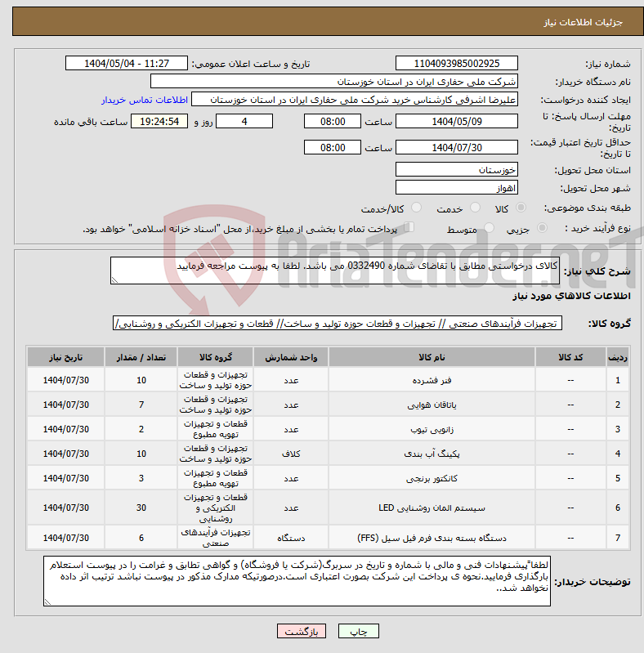Click the unit cell کلاف
644x653 pixels.
click(291, 454)
